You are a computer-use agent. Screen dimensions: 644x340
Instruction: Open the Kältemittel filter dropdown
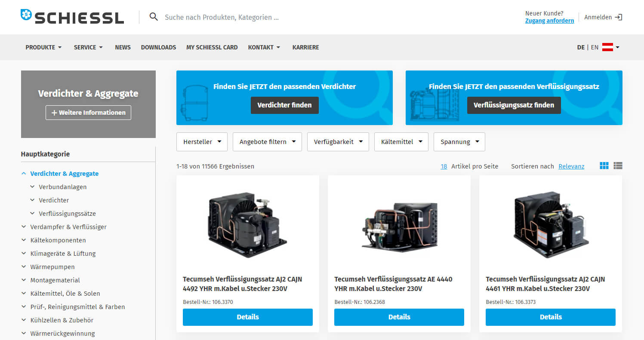coord(401,142)
